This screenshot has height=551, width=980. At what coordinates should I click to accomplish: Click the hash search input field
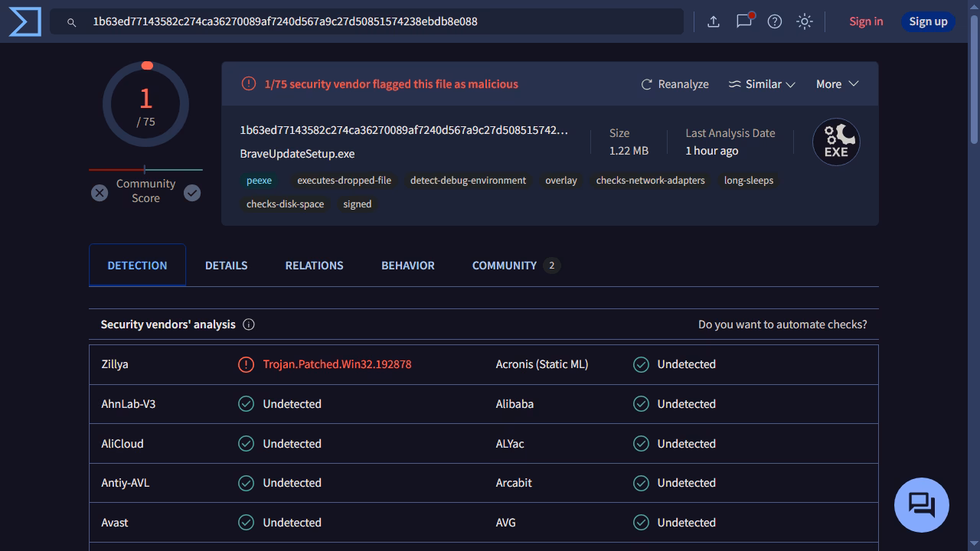pyautogui.click(x=367, y=21)
